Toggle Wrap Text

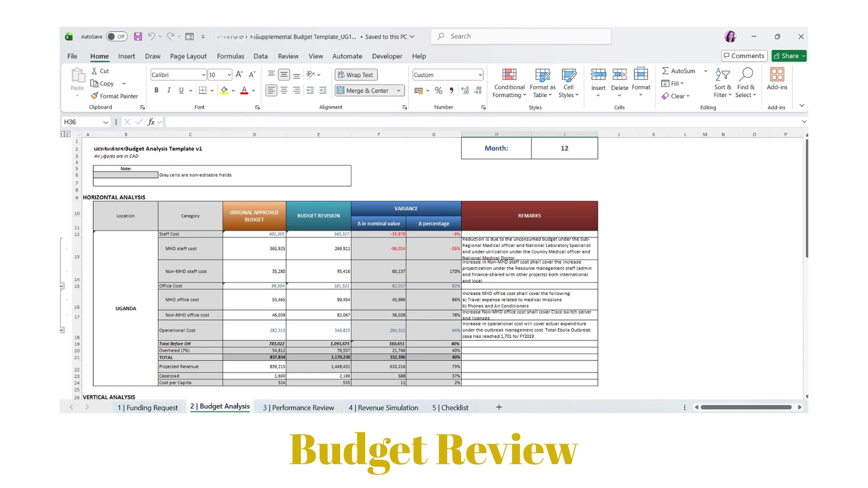[x=356, y=75]
